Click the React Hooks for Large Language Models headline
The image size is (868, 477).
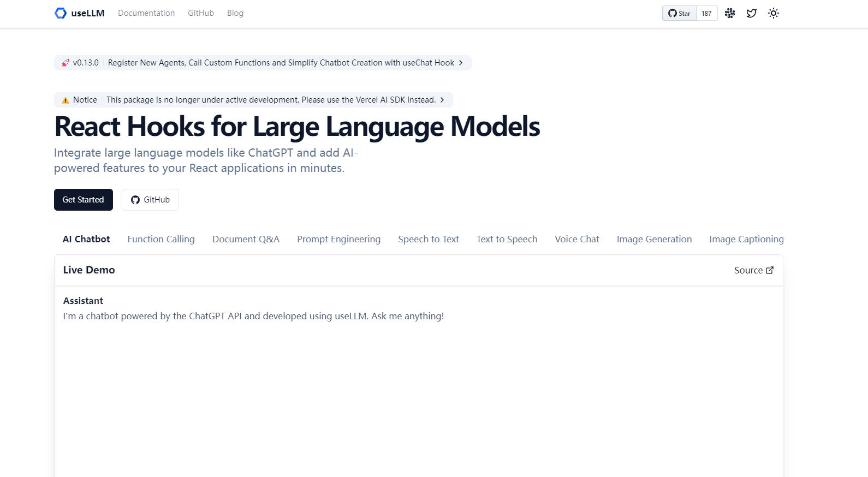(297, 127)
